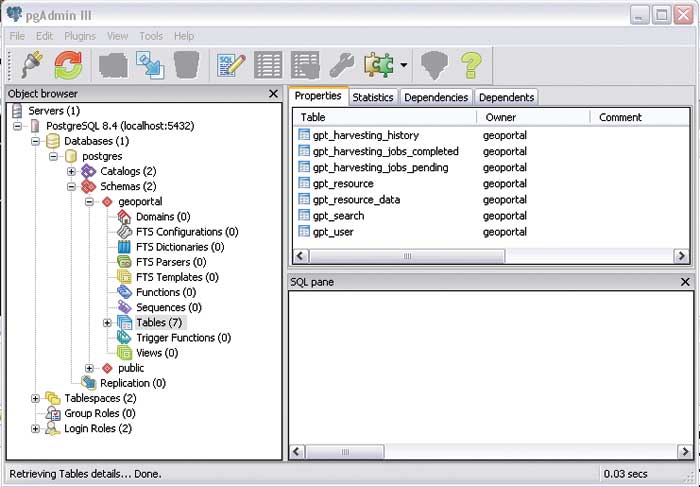Viewport: 700px width, 487px height.
Task: Collapse the geoportal schema node
Action: click(89, 202)
